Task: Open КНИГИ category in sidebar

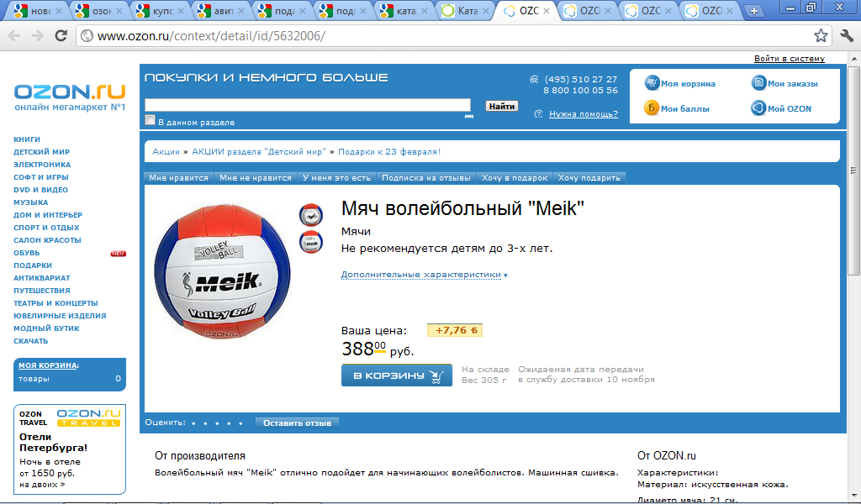Action: click(x=27, y=139)
